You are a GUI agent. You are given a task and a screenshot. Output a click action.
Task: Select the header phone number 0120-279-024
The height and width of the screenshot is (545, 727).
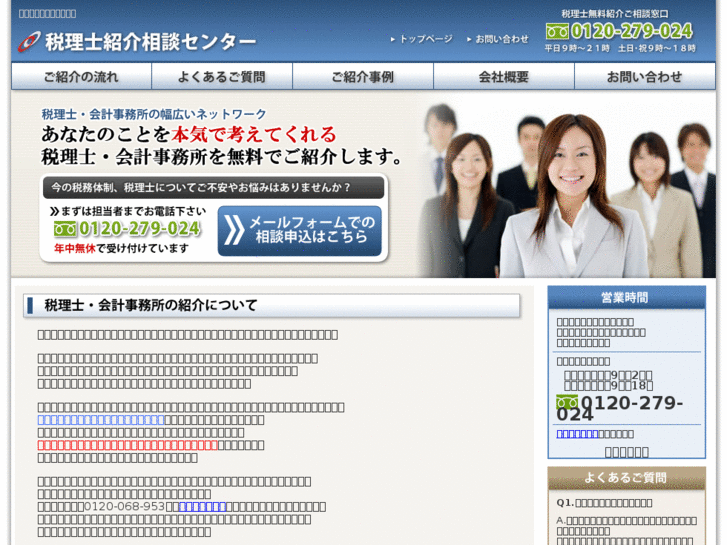[x=631, y=31]
